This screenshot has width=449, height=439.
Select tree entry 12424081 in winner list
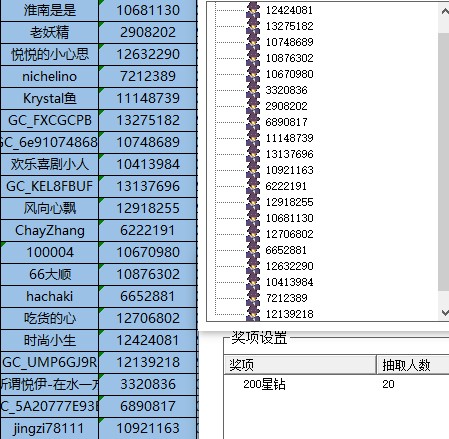click(x=289, y=10)
